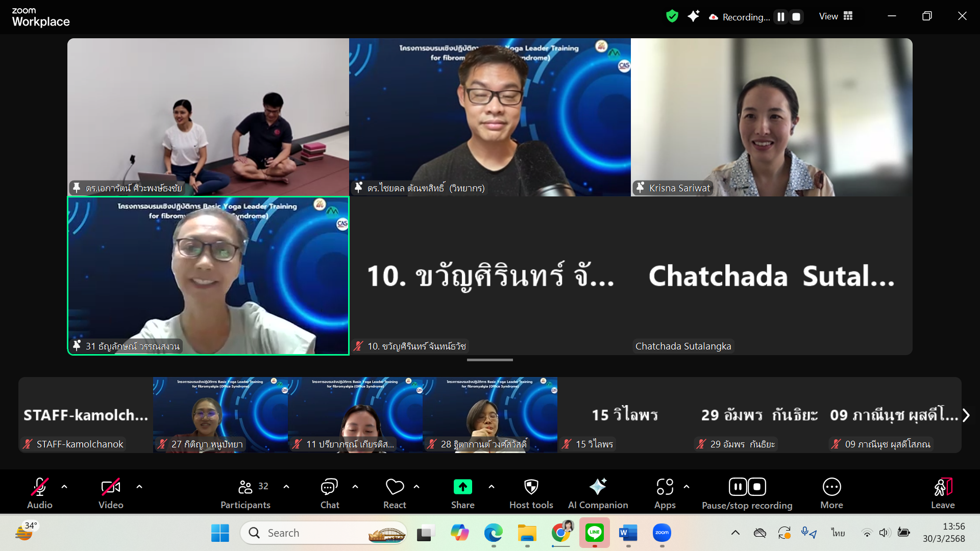The image size is (980, 551).
Task: Stop recording using top square button
Action: (x=796, y=17)
